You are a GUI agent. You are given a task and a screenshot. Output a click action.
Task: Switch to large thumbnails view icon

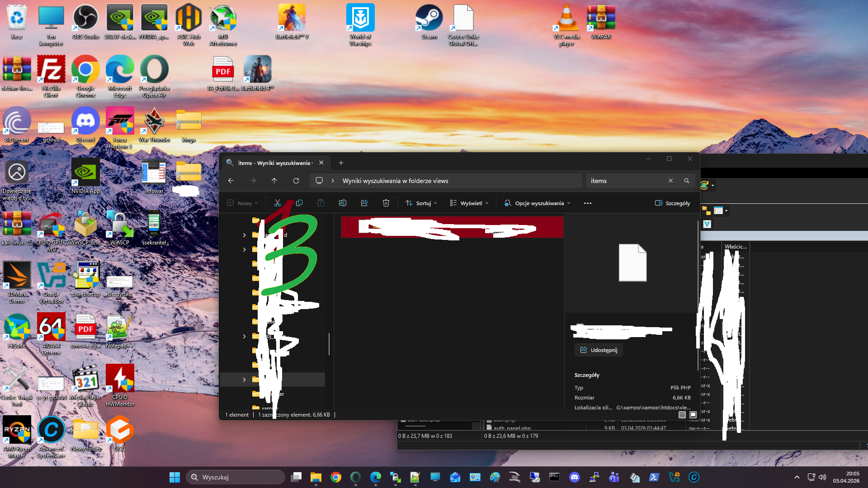click(693, 415)
